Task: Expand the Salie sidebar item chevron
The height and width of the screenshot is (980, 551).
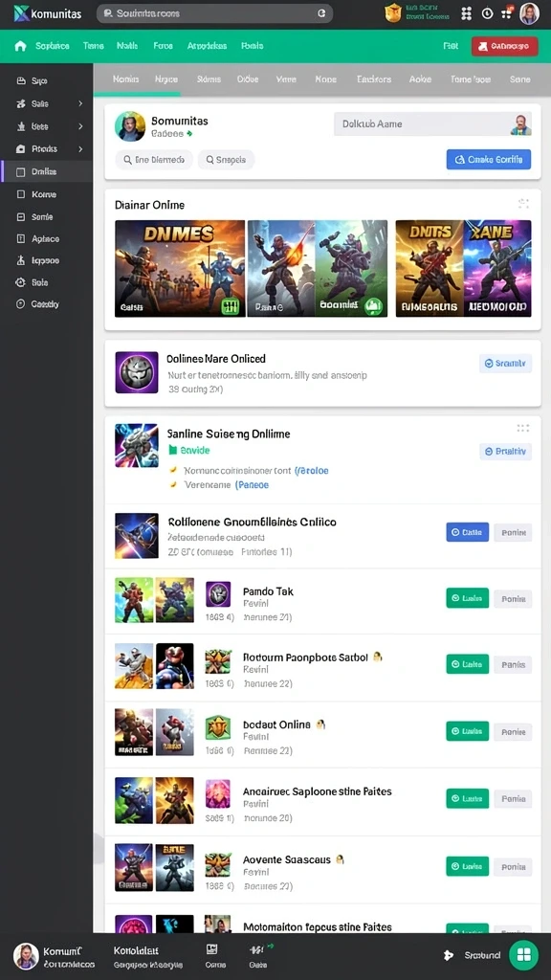Action: [x=80, y=103]
